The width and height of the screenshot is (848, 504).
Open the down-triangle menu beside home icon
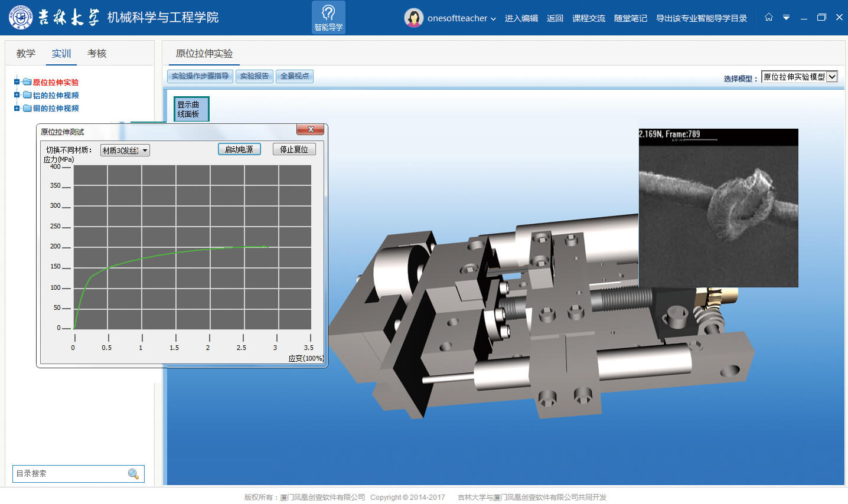click(786, 18)
